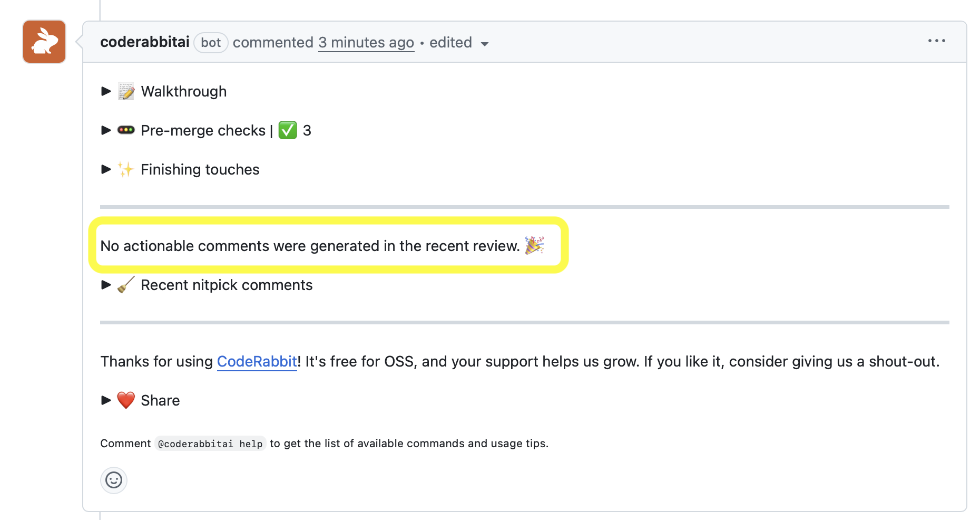Click the green checkmark in Pre-merge checks
This screenshot has height=520, width=980.
tap(288, 130)
